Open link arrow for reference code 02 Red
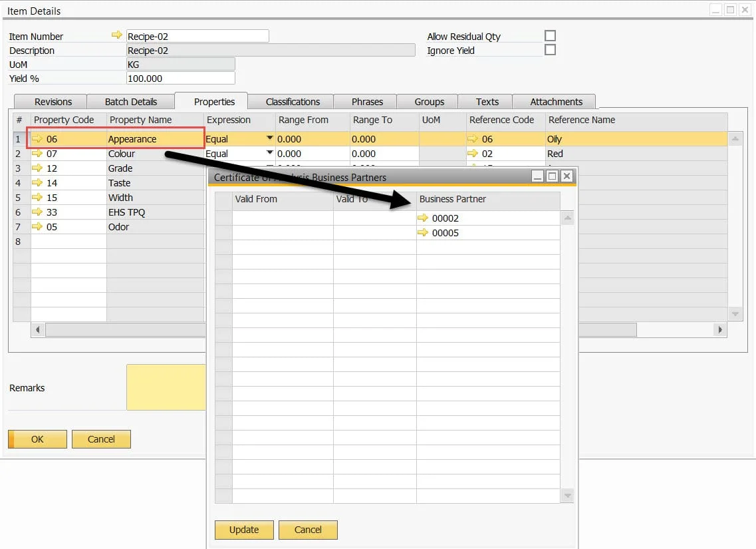 pos(473,154)
